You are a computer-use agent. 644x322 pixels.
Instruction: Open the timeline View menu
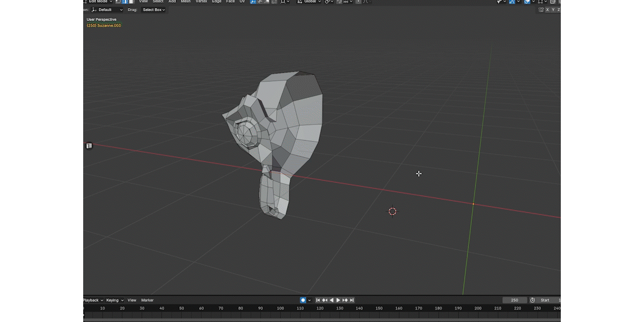pyautogui.click(x=131, y=300)
